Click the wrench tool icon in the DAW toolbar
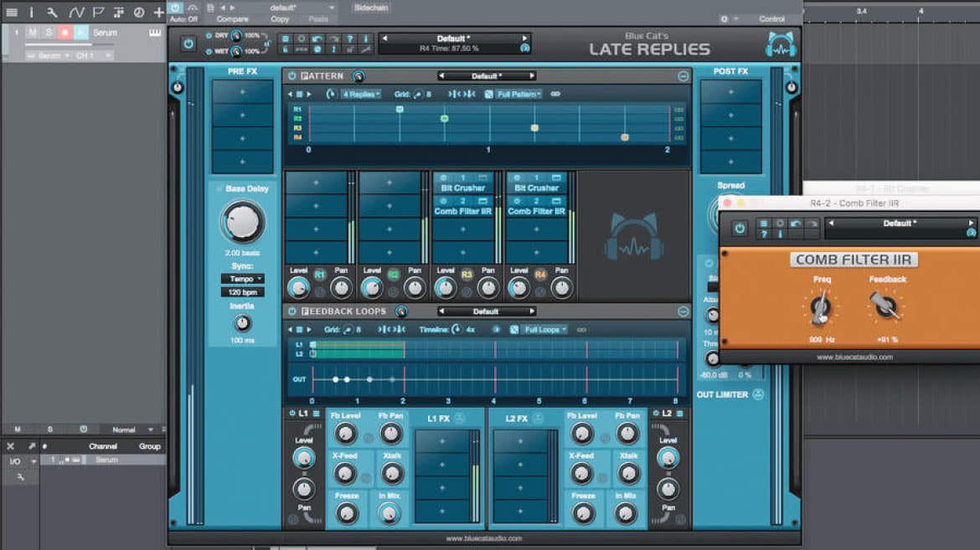This screenshot has height=550, width=980. [x=53, y=12]
